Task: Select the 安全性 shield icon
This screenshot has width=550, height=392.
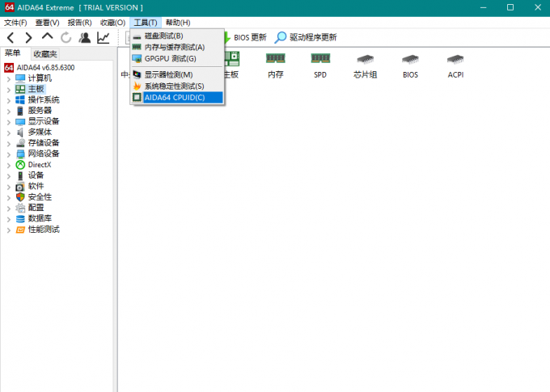Action: (20, 197)
